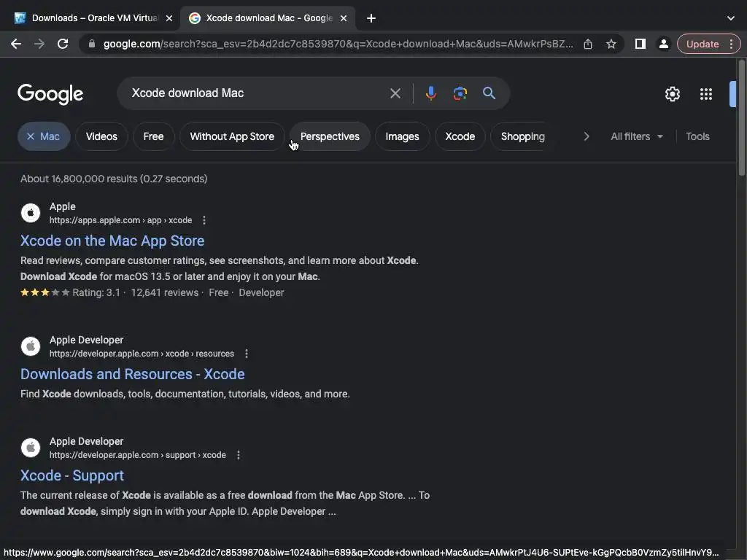The height and width of the screenshot is (560, 747).
Task: Open the tab search chevron
Action: tap(731, 18)
